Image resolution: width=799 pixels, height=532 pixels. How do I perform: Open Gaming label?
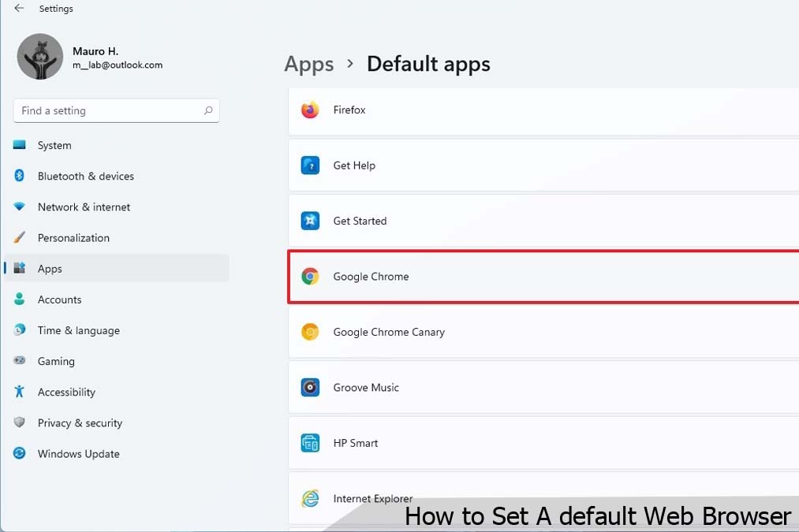click(56, 362)
